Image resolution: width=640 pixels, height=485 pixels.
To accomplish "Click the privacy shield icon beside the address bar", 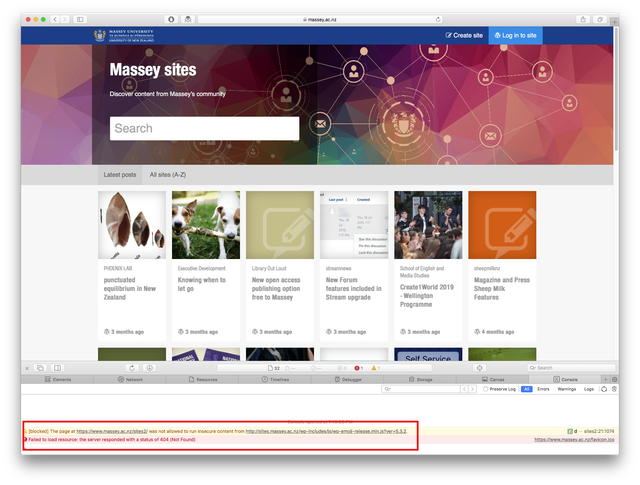I will point(171,19).
